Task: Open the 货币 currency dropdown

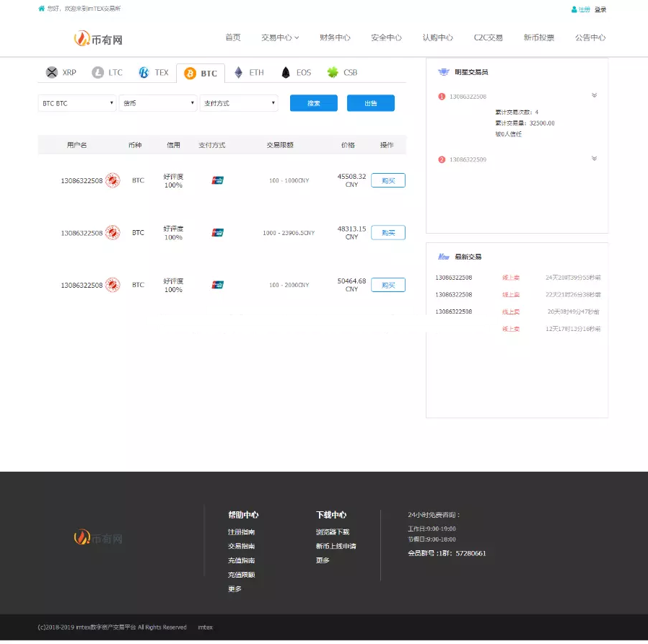Action: pos(158,103)
